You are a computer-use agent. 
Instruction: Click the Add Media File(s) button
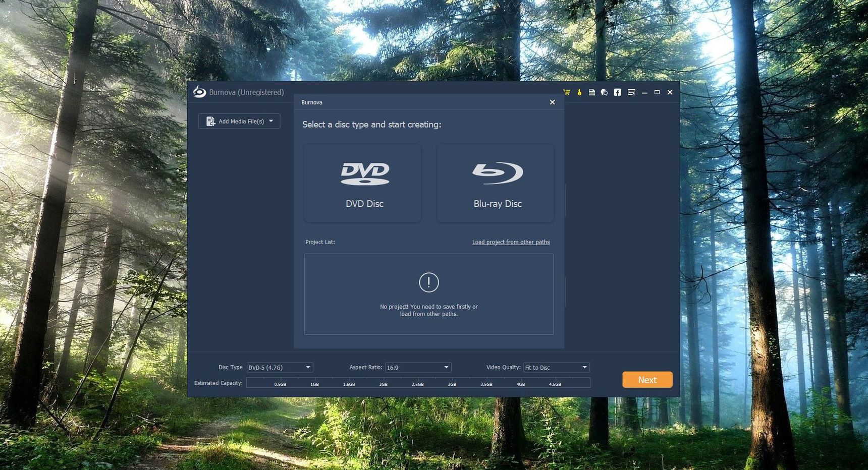coord(239,121)
